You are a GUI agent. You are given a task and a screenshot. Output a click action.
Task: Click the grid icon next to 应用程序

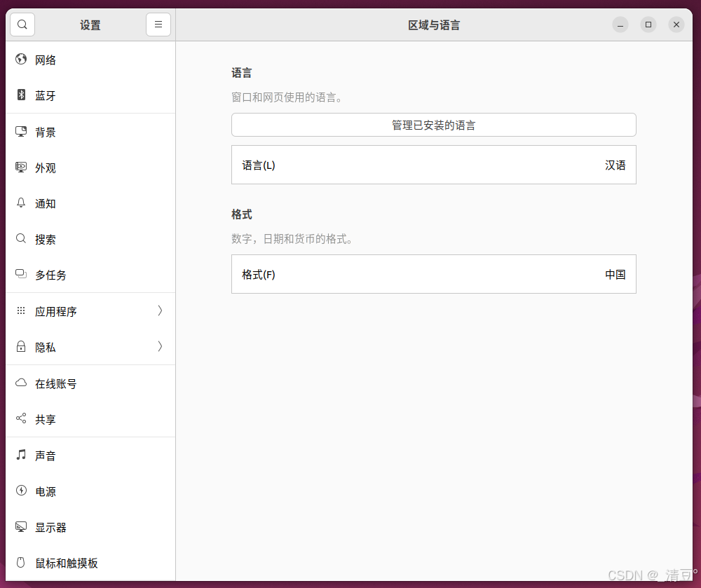click(21, 310)
